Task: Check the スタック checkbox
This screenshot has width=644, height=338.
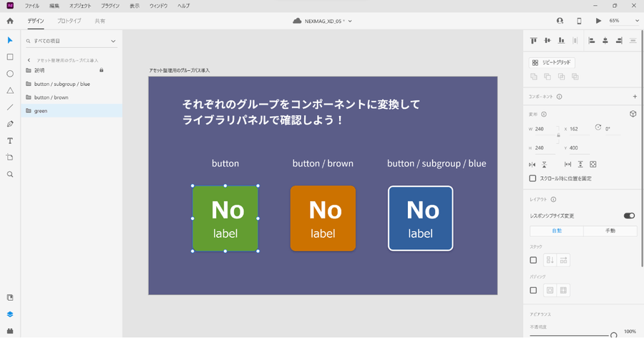Action: [x=533, y=260]
